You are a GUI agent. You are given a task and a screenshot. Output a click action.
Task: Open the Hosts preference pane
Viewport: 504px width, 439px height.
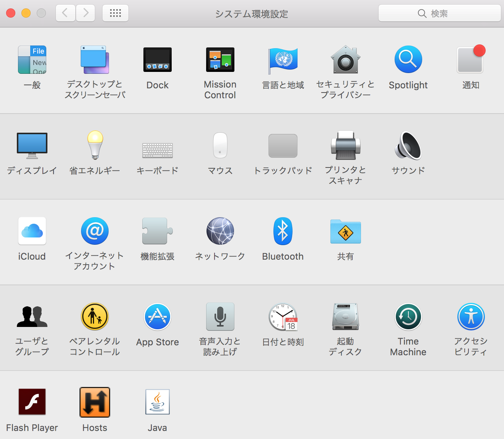point(95,402)
